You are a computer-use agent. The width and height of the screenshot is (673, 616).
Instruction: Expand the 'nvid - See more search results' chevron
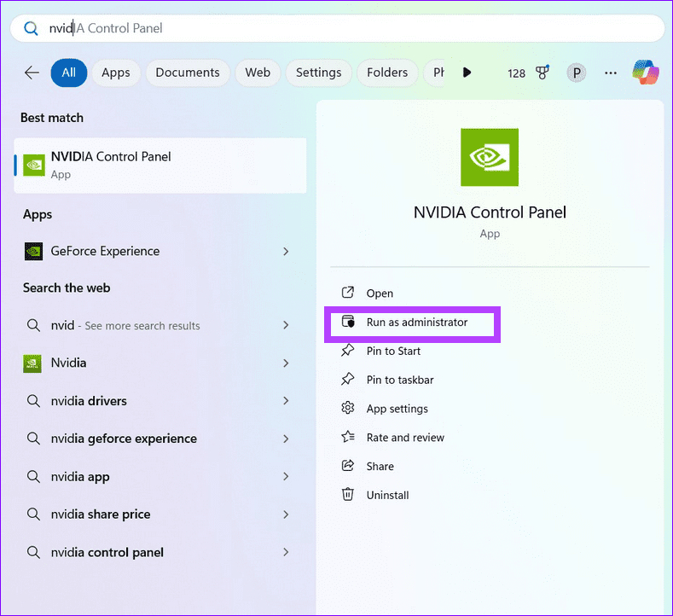(286, 325)
